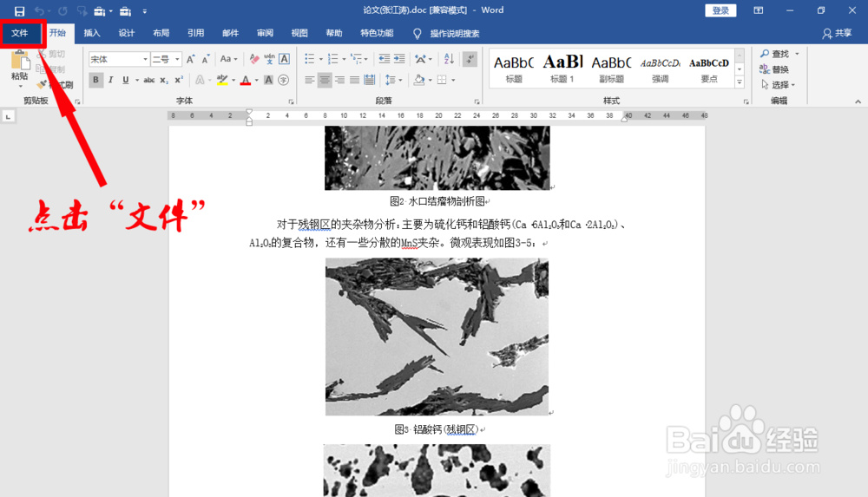868x497 pixels.
Task: Click the Character shading icon
Action: pos(268,81)
